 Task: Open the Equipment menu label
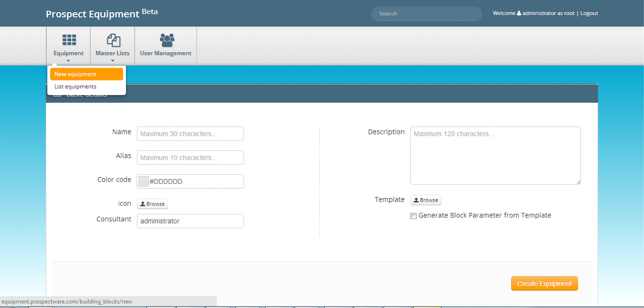coord(69,53)
